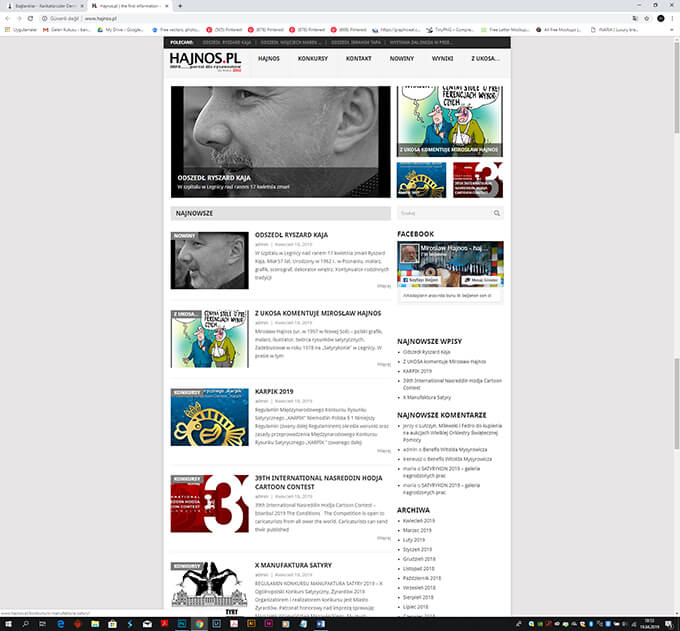
Task: Switch to the first browser tab
Action: (44, 6)
